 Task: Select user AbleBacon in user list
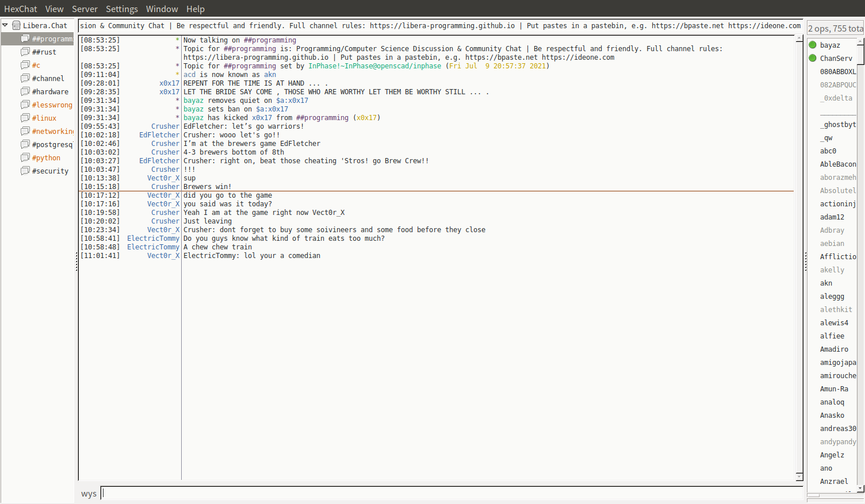pos(837,164)
